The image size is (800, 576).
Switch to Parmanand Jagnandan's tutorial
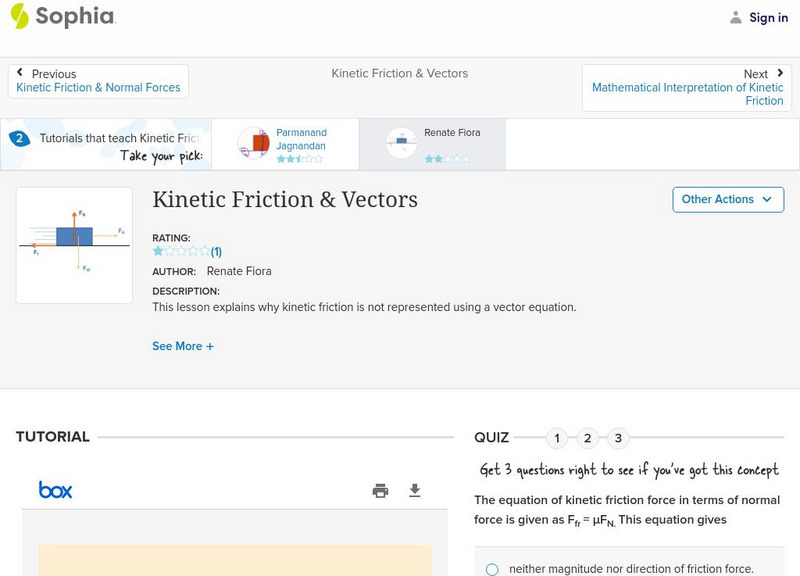click(285, 141)
